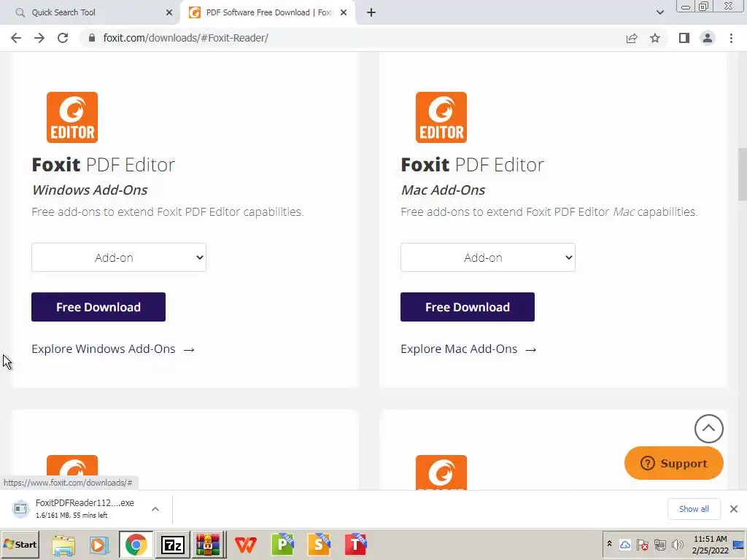Select Google Chrome in taskbar
The height and width of the screenshot is (560, 747).
(x=136, y=545)
